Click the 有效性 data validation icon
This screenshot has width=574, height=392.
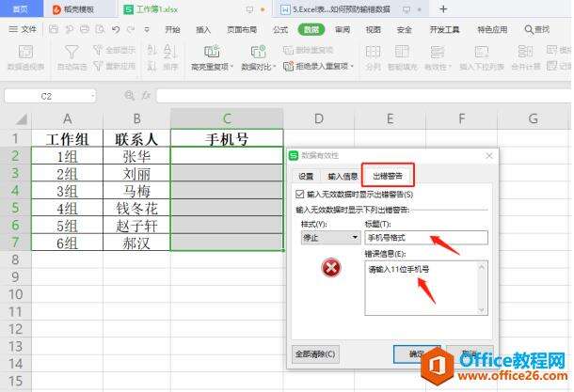pyautogui.click(x=437, y=52)
